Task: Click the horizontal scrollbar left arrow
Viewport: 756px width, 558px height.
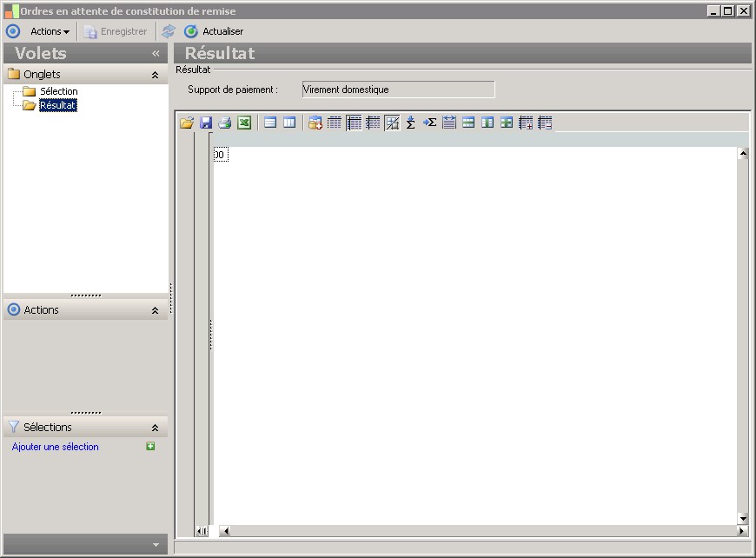Action: point(226,531)
